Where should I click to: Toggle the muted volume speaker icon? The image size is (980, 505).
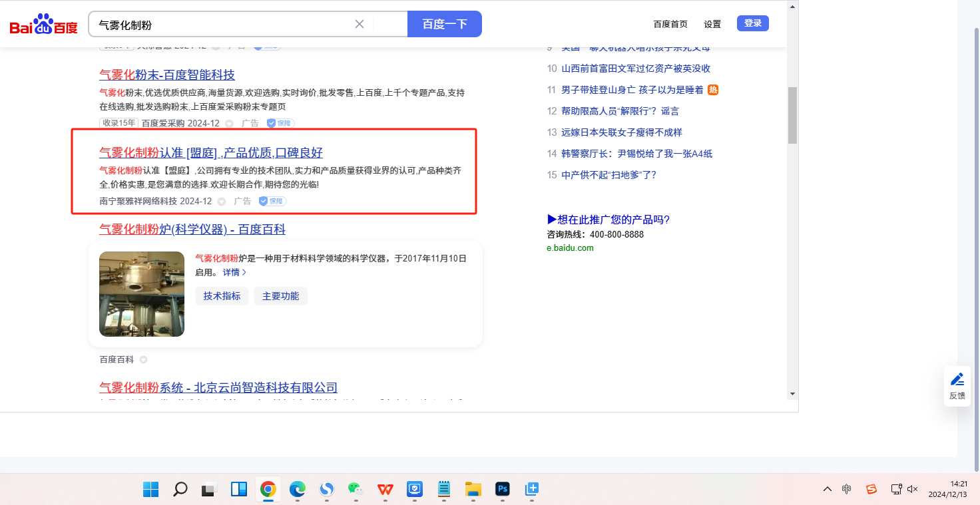912,489
